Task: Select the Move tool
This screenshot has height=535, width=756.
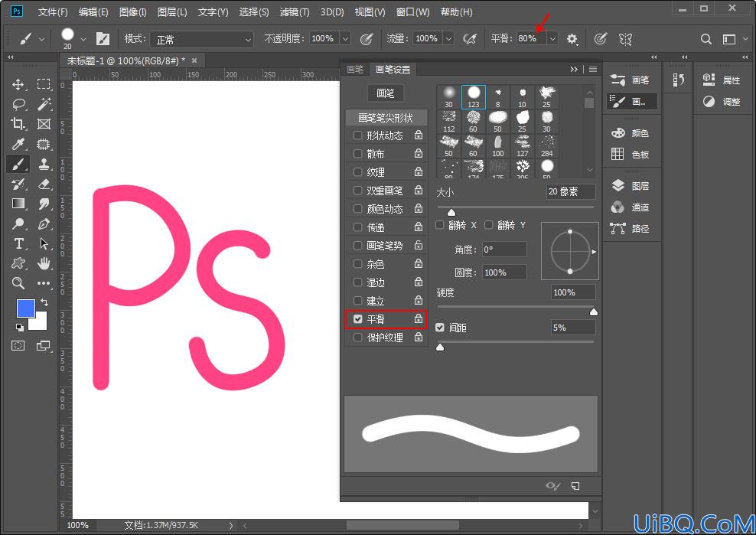Action: pos(18,84)
